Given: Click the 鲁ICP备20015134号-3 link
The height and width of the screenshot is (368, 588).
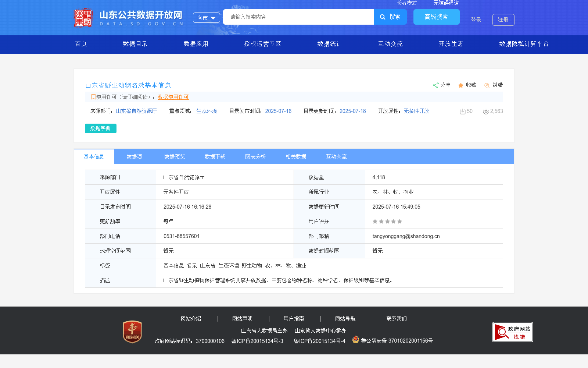Looking at the screenshot, I should click(x=257, y=341).
